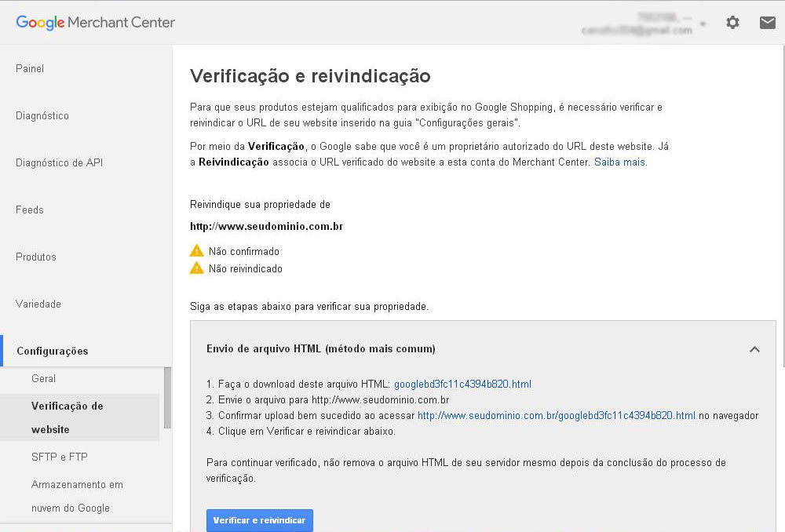The width and height of the screenshot is (785, 532).
Task: Collapse the Envio de arquivo HTML section
Action: point(754,349)
